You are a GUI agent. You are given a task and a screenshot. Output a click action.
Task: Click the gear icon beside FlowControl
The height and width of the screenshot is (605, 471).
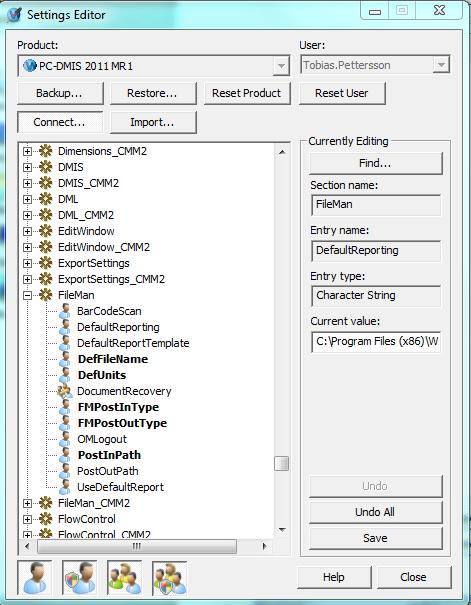46,519
